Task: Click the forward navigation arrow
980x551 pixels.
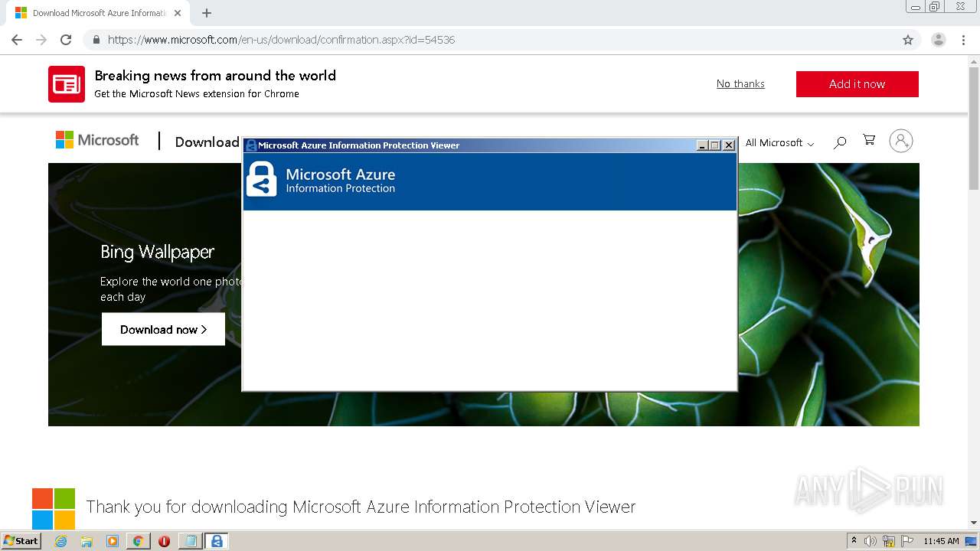Action: click(41, 40)
